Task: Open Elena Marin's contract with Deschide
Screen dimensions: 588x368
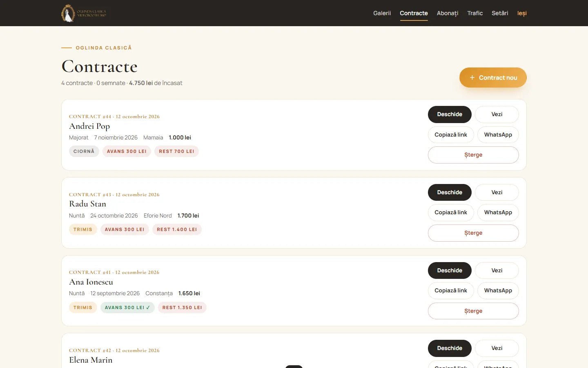Action: (450, 348)
